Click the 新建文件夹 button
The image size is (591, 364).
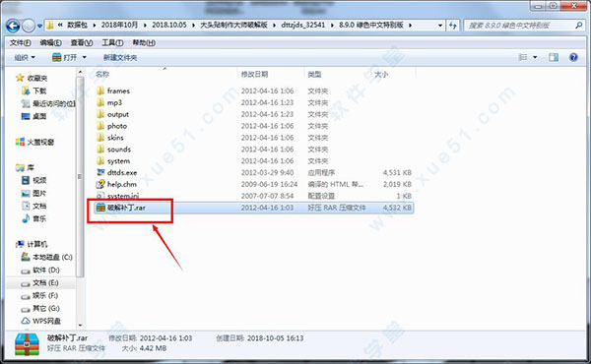pos(120,57)
